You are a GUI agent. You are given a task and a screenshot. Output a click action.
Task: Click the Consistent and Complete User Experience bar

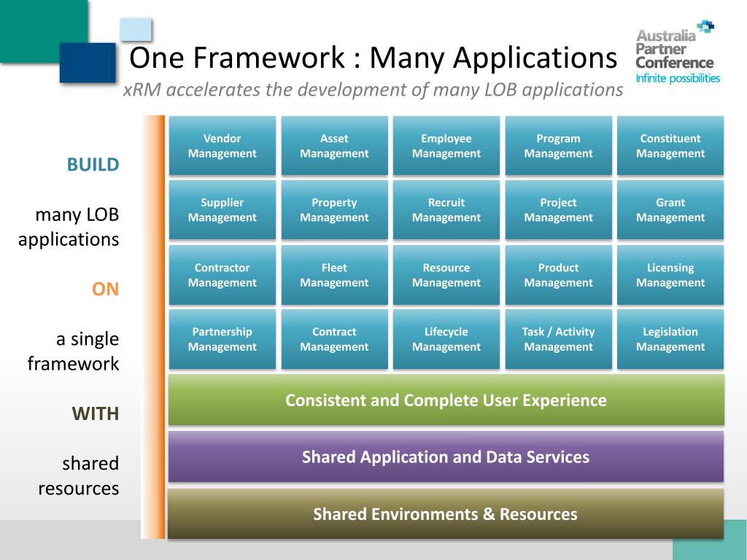(446, 400)
